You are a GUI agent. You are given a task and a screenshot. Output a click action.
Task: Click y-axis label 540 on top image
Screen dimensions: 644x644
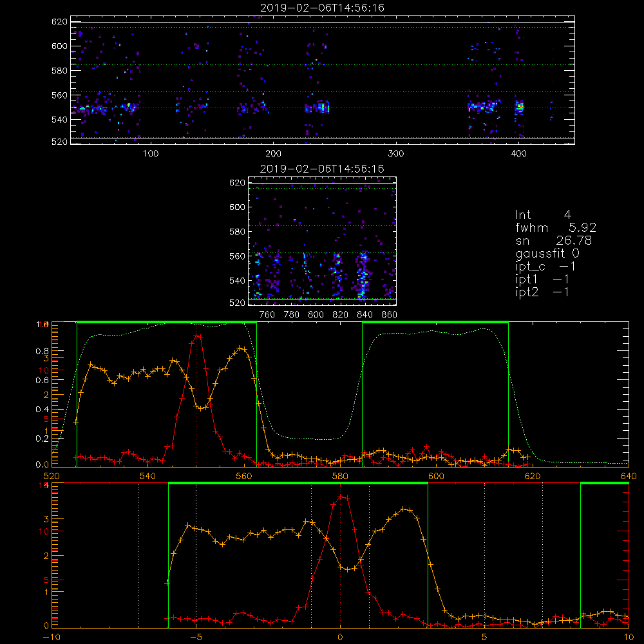coord(59,120)
